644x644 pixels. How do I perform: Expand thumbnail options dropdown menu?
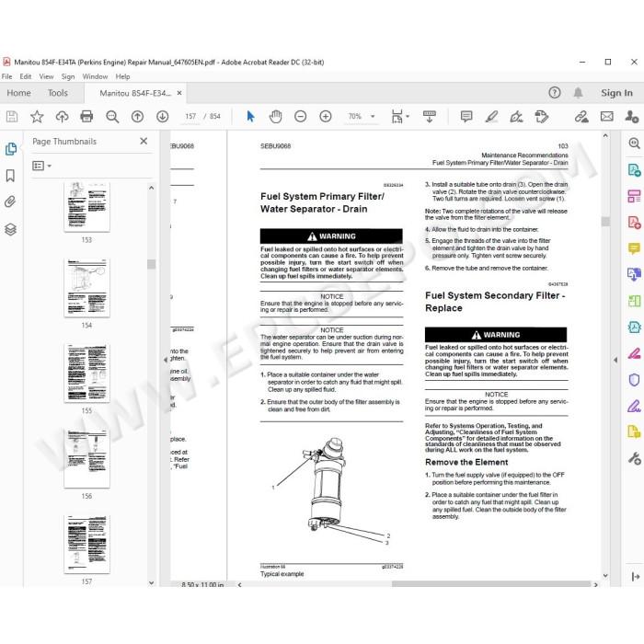[42, 166]
